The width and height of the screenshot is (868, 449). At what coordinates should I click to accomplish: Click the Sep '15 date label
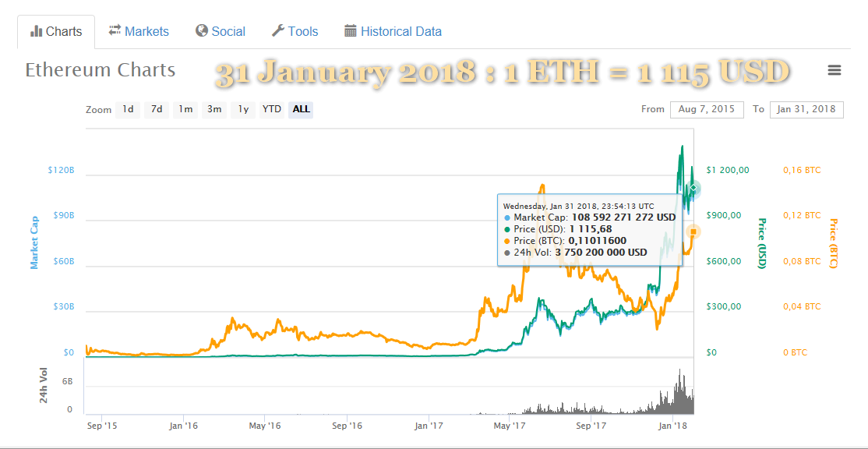point(102,426)
